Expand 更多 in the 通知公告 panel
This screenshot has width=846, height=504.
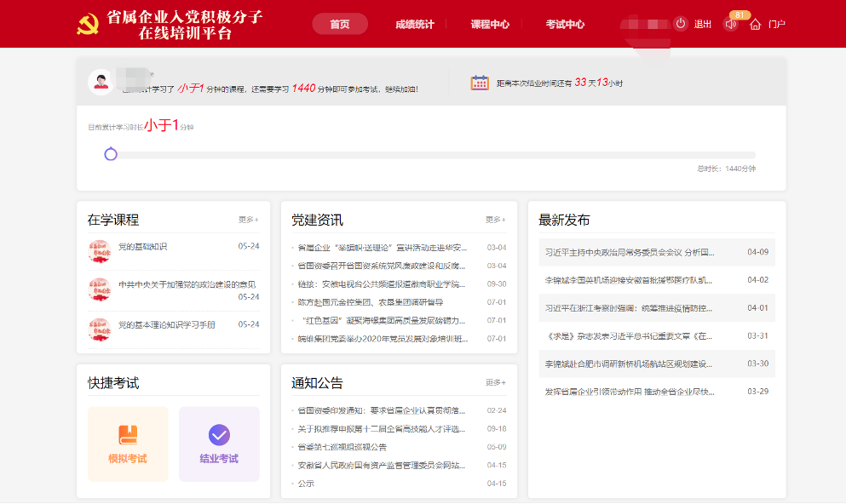click(x=495, y=382)
